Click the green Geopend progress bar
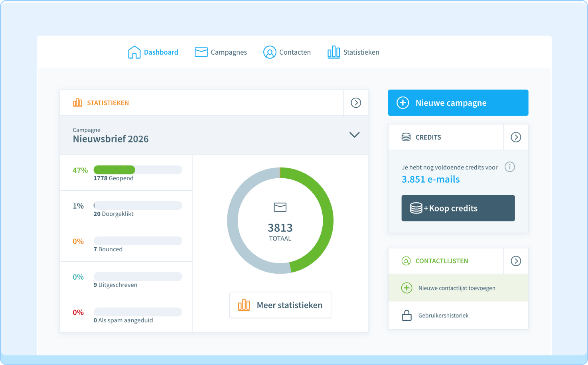This screenshot has height=365, width=588. (x=114, y=170)
